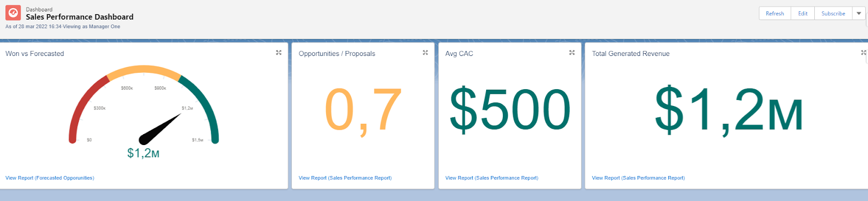Click the $600k gauge label

pos(127,88)
